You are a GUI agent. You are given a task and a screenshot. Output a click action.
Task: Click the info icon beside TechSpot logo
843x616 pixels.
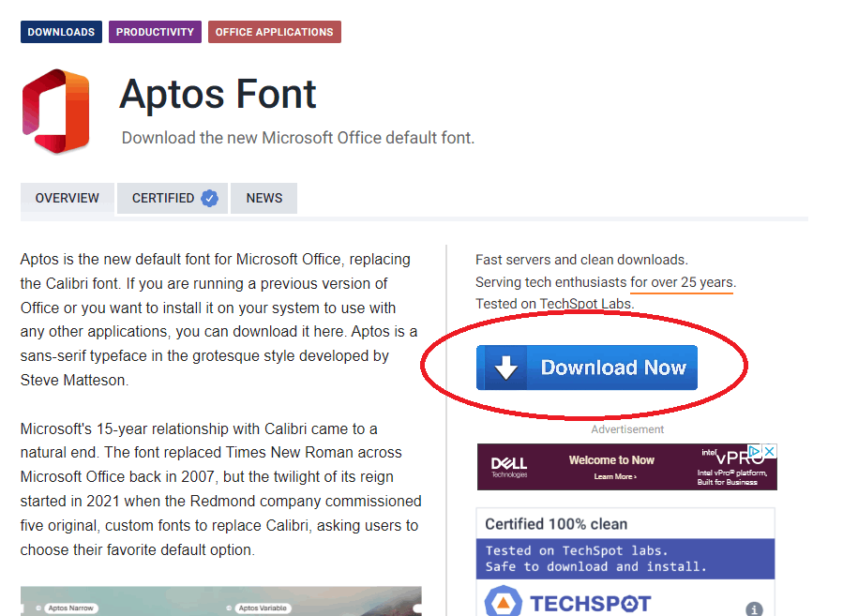click(x=754, y=609)
